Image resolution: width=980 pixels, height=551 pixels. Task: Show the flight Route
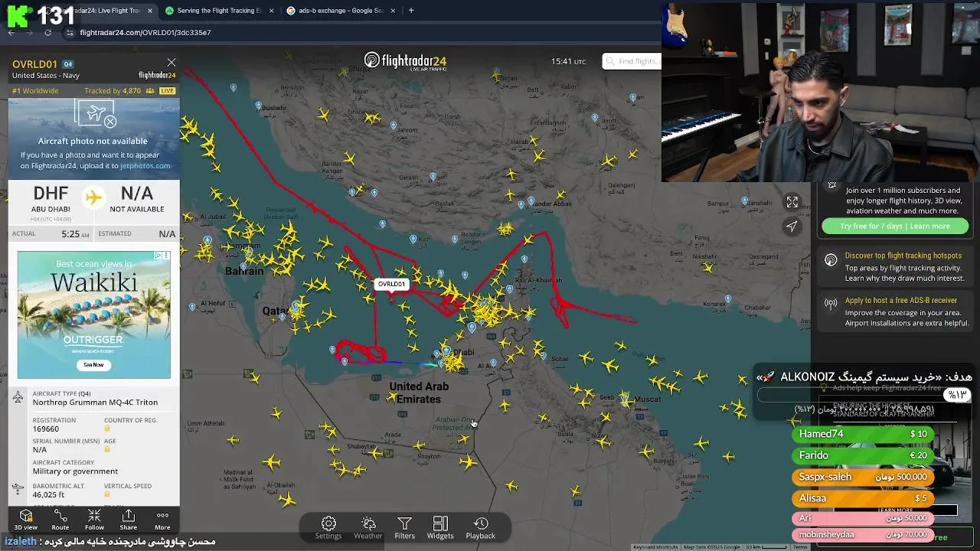[60, 520]
